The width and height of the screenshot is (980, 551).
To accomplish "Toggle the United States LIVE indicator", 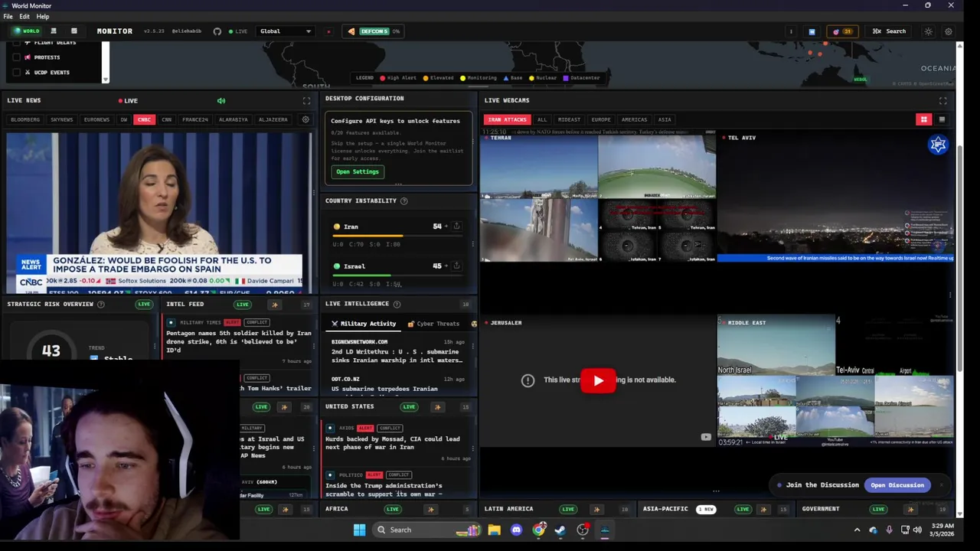I will (409, 407).
